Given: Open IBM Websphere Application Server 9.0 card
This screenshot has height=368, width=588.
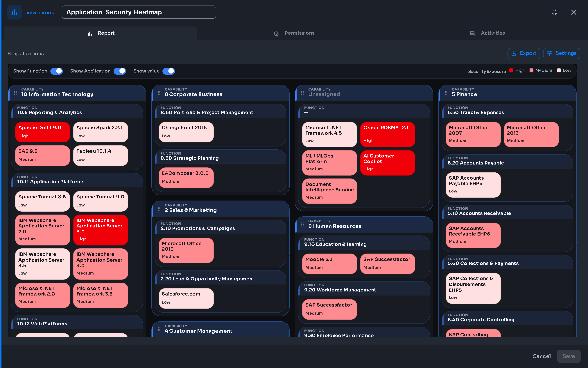Looking at the screenshot, I should tap(101, 264).
